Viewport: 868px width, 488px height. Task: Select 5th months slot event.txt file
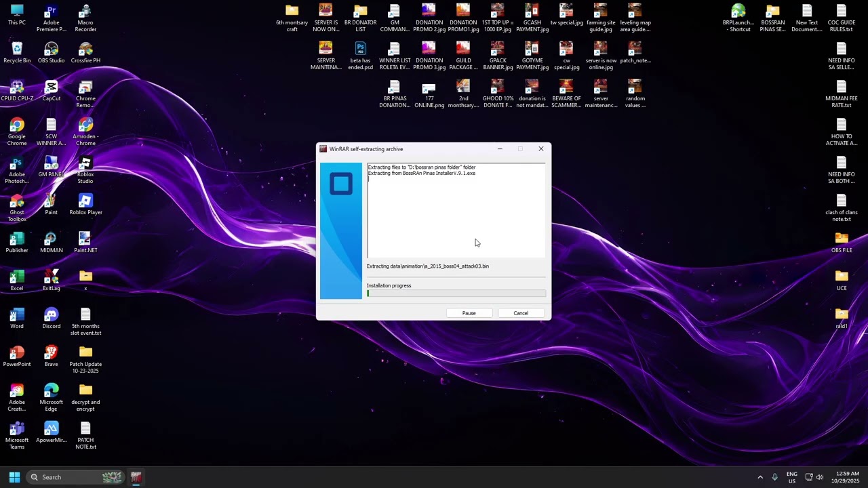click(x=85, y=322)
